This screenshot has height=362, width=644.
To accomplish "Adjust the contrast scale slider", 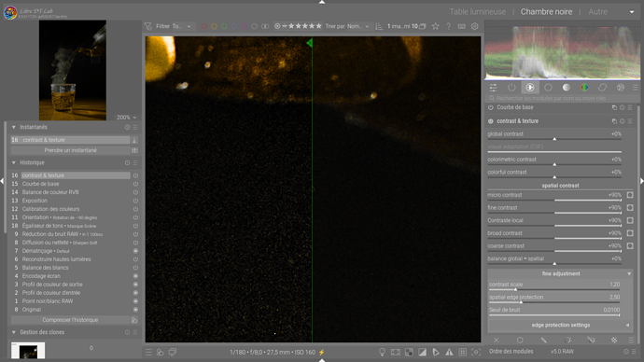I will coord(554,285).
